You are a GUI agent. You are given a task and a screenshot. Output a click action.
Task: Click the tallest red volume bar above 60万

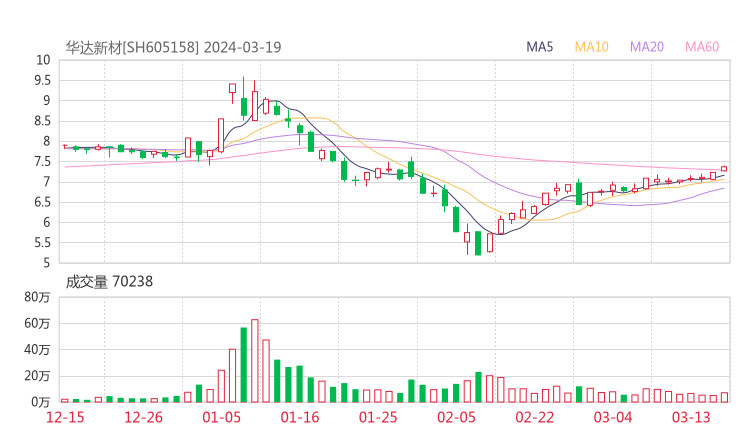255,361
